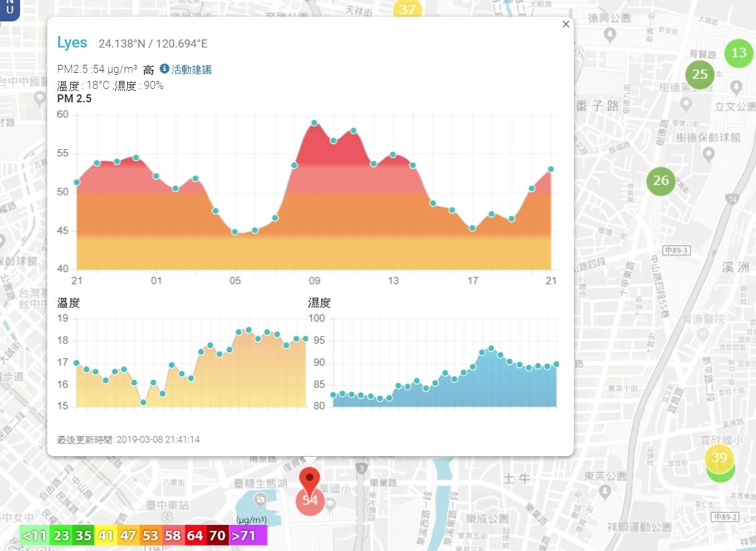Click the blue info icon beside 活動建議

(x=165, y=68)
